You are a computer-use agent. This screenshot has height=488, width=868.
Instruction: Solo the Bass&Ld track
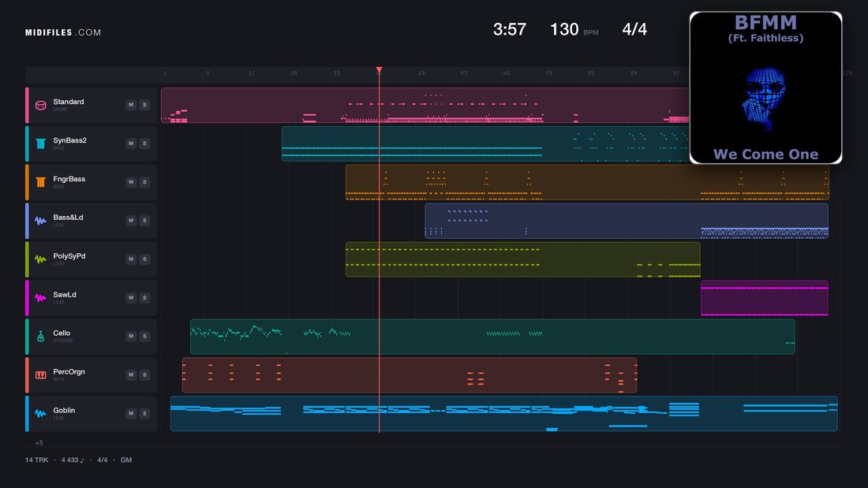(x=144, y=220)
